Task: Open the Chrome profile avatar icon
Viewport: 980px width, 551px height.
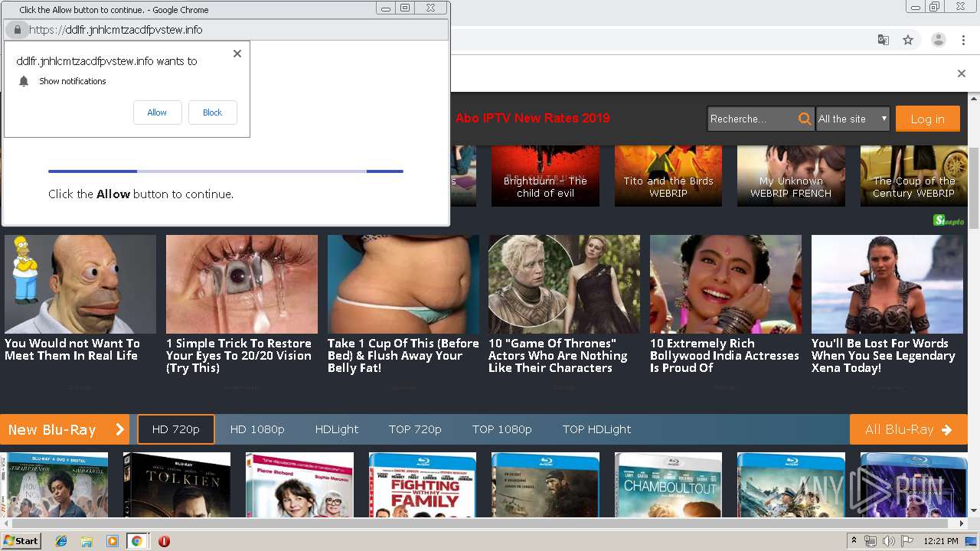Action: (938, 40)
